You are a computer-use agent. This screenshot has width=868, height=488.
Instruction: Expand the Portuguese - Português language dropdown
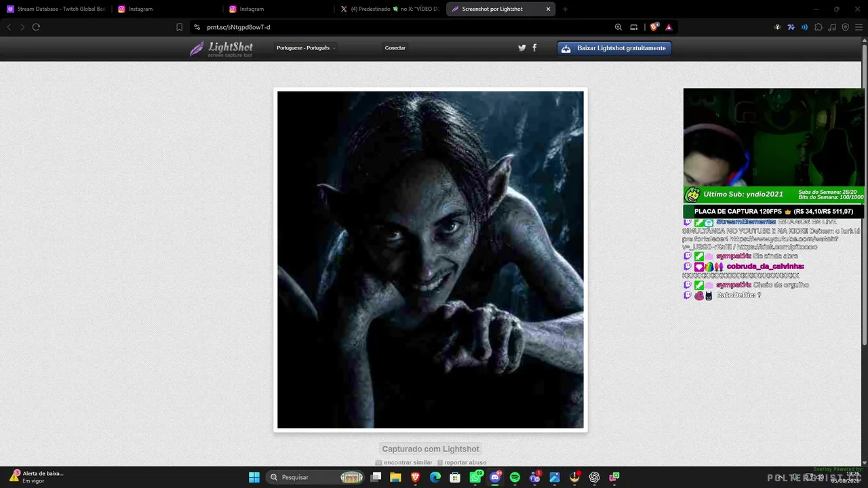point(306,48)
